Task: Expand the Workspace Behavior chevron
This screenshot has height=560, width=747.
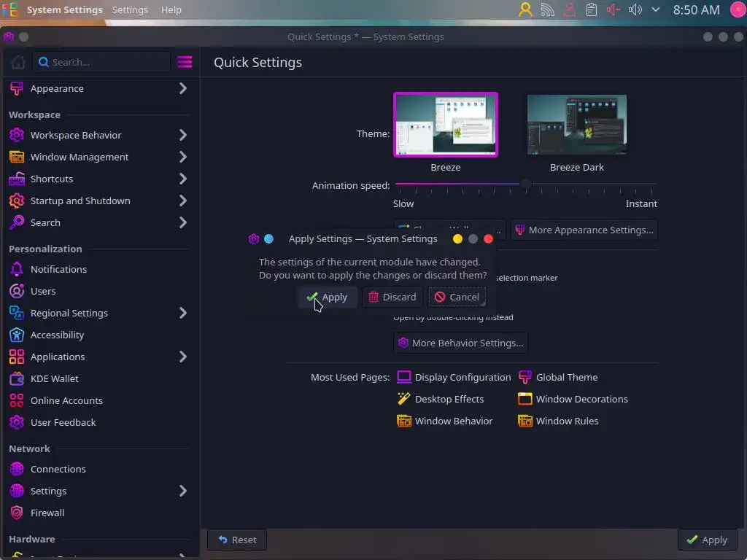Action: tap(183, 135)
